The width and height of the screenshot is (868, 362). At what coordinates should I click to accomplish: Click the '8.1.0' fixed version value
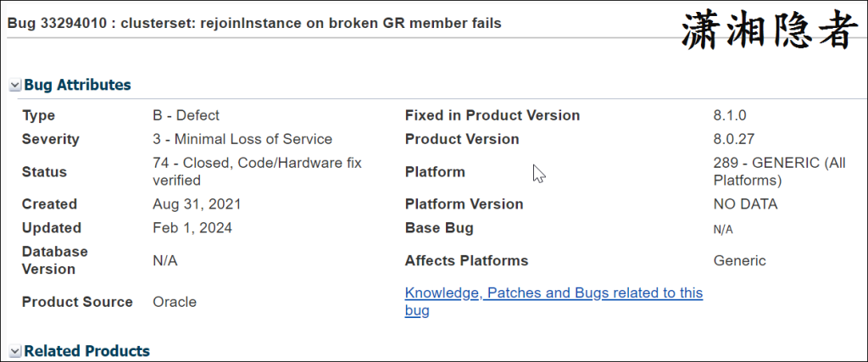[730, 115]
